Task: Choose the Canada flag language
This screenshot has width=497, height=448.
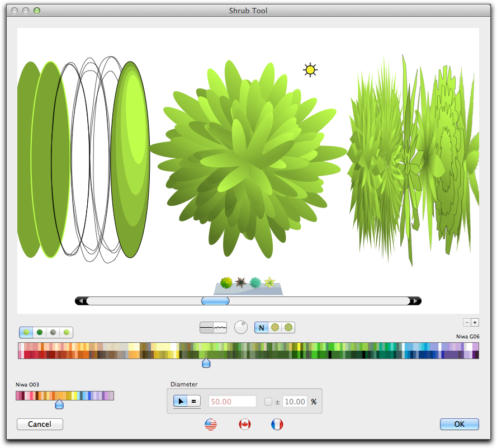Action: (245, 424)
